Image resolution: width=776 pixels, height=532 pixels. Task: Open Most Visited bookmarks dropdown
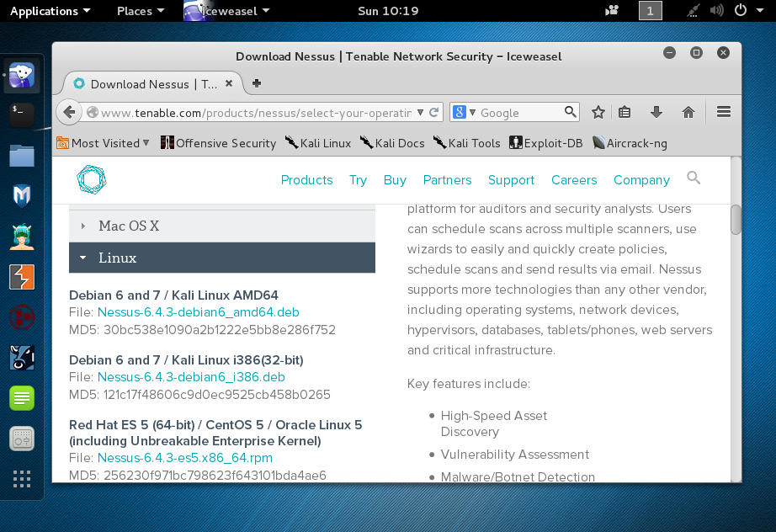pyautogui.click(x=103, y=143)
